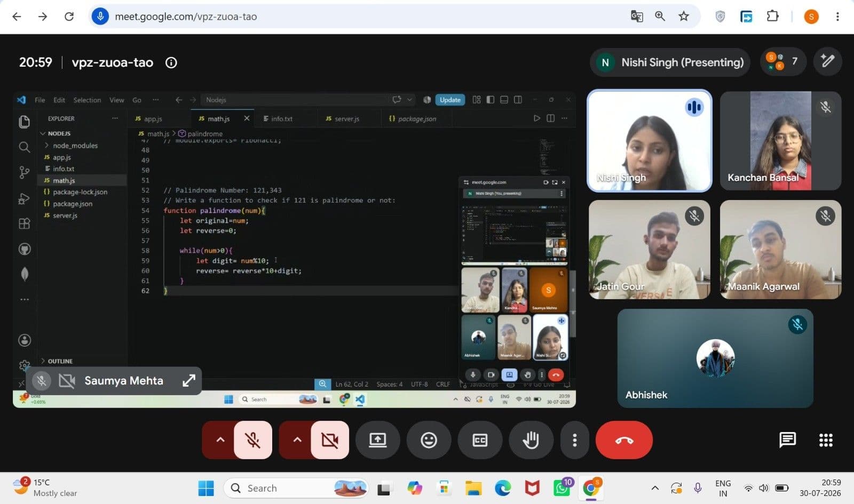This screenshot has height=504, width=854.
Task: Open the activities grid icon
Action: [826, 440]
